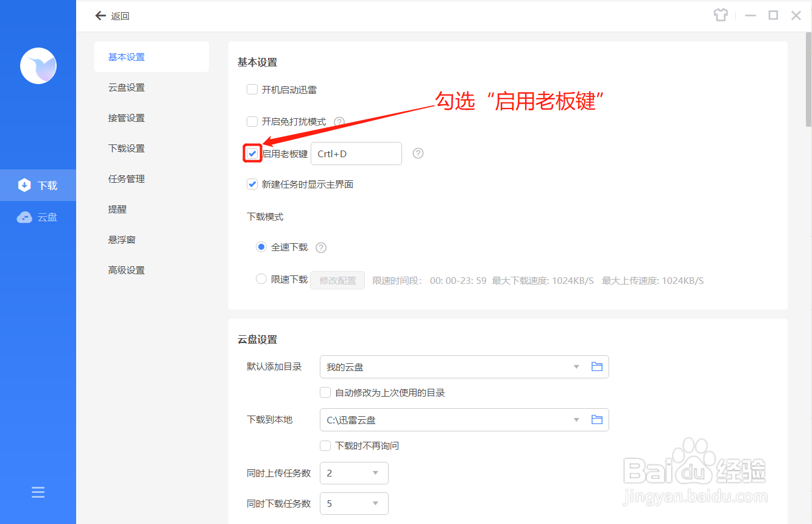Toggle 开启免打扰模式 checkbox
The image size is (812, 524).
[252, 121]
